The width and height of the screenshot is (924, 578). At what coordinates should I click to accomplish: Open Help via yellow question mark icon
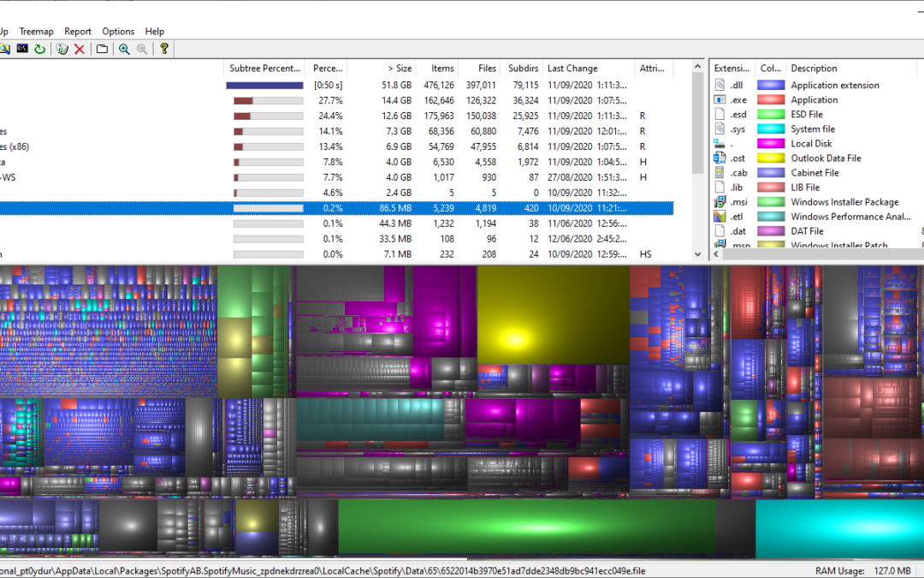coord(164,49)
